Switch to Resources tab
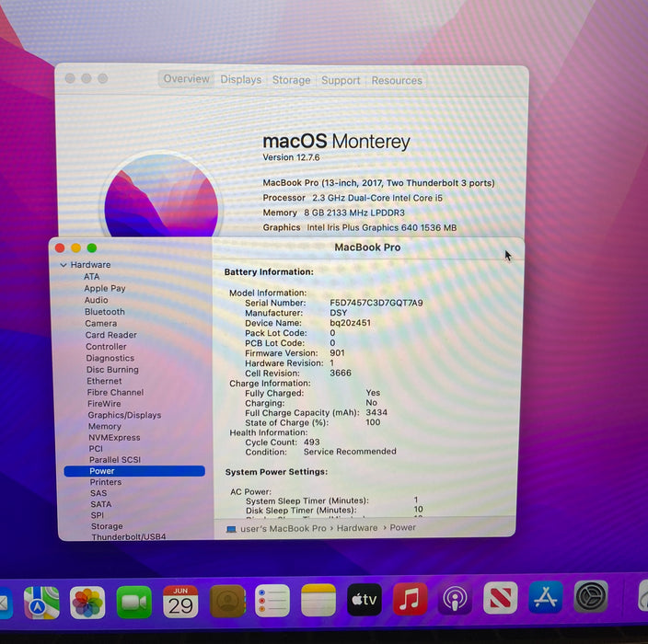The image size is (648, 644). (397, 80)
